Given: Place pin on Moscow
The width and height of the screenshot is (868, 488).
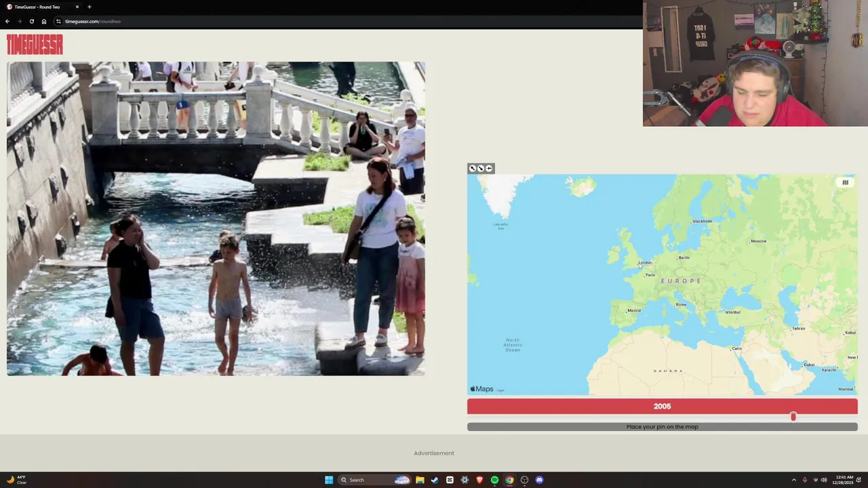Looking at the screenshot, I should pyautogui.click(x=757, y=241).
